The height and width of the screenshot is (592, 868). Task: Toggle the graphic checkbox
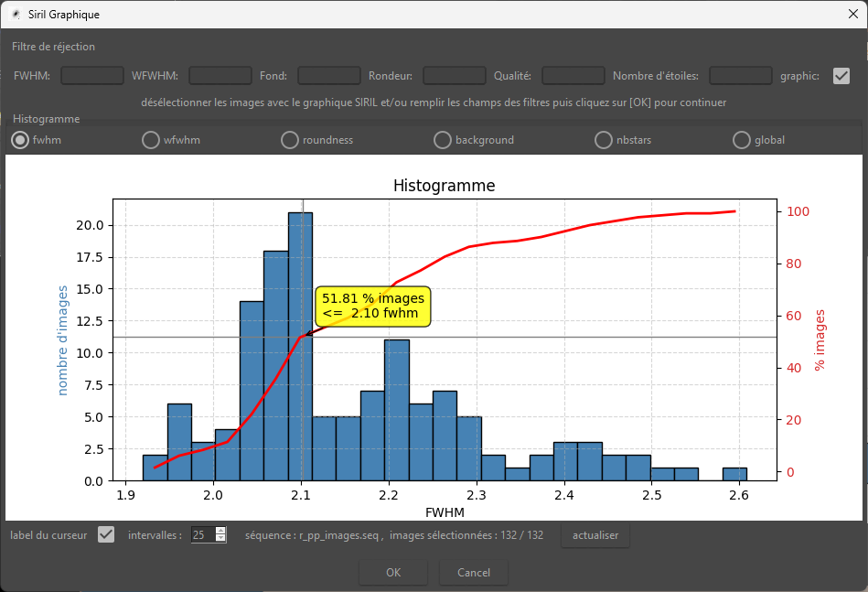(841, 76)
